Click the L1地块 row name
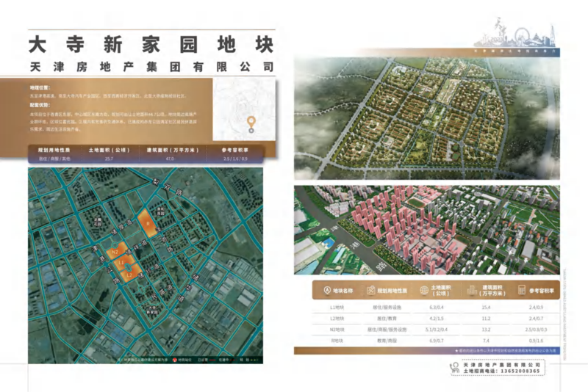The width and height of the screenshot is (588, 392). [337, 308]
